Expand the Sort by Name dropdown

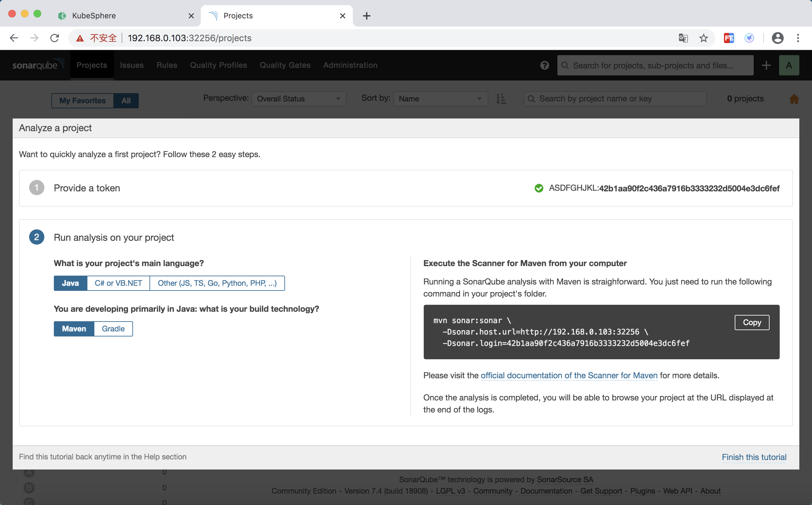(440, 99)
